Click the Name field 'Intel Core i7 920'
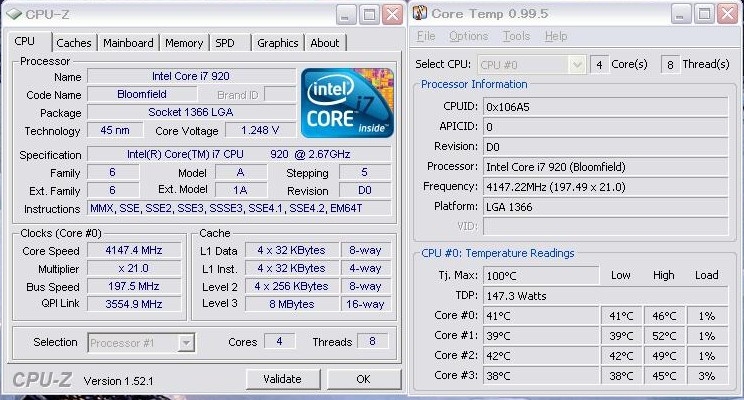Screen dimensions: 744x400 (191, 76)
